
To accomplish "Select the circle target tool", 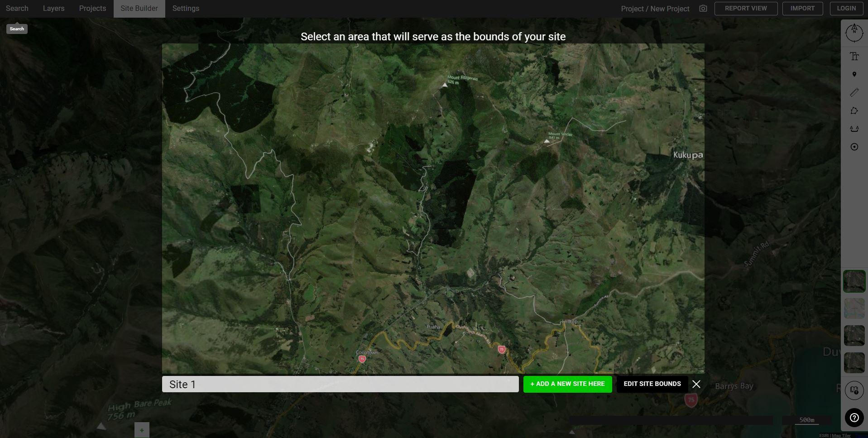I will coord(854,147).
